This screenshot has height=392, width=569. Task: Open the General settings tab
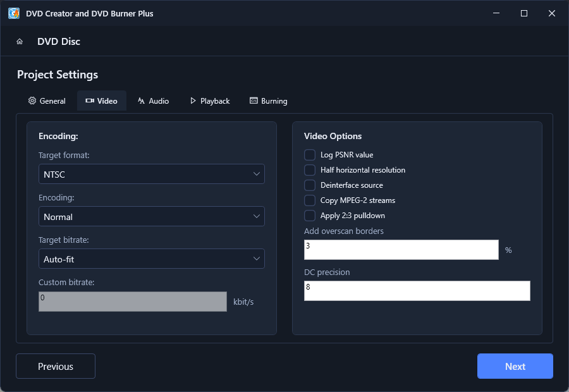pos(47,101)
